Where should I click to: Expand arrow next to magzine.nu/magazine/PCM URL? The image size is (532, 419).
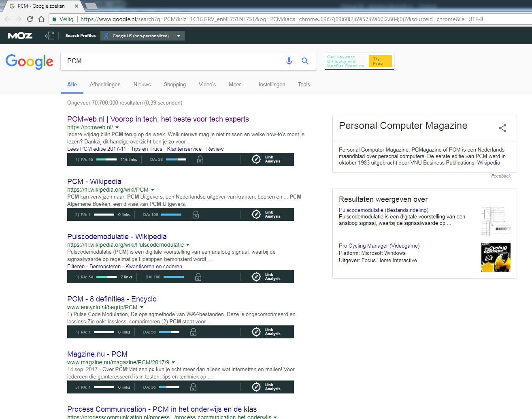click(x=173, y=363)
